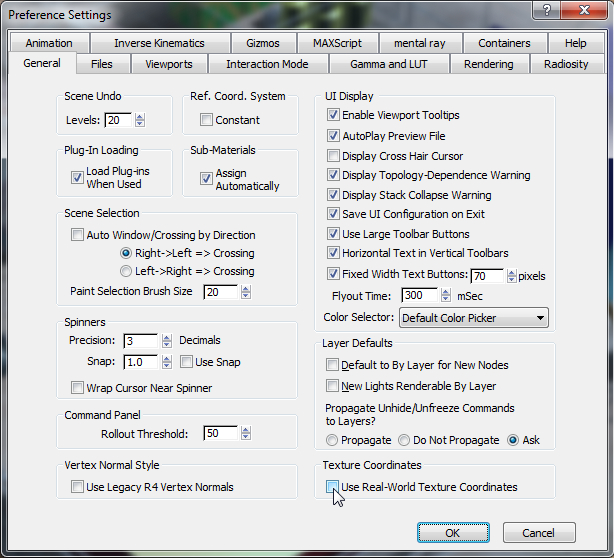Image resolution: width=614 pixels, height=558 pixels.
Task: Adjust Paint Selection Brush Size spinner
Action: [x=246, y=292]
